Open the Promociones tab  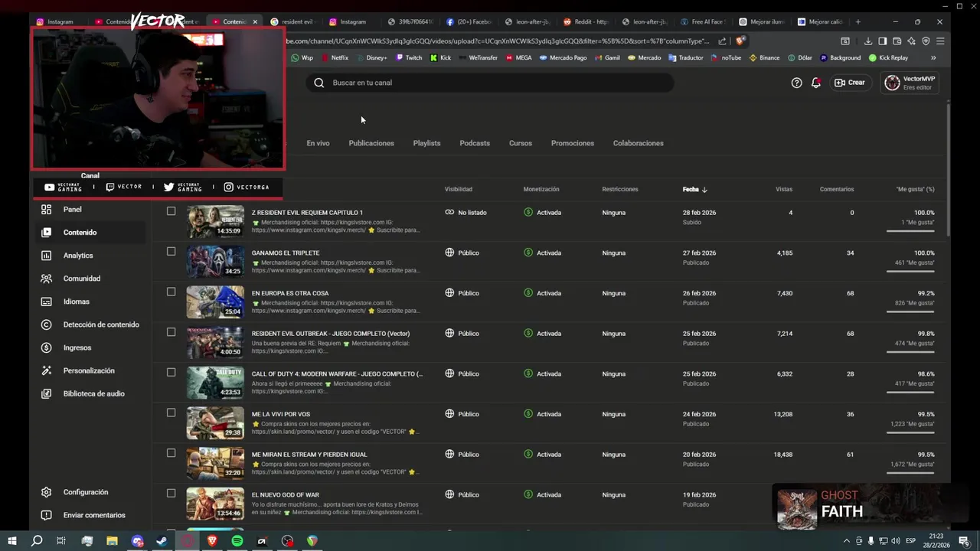[573, 143]
